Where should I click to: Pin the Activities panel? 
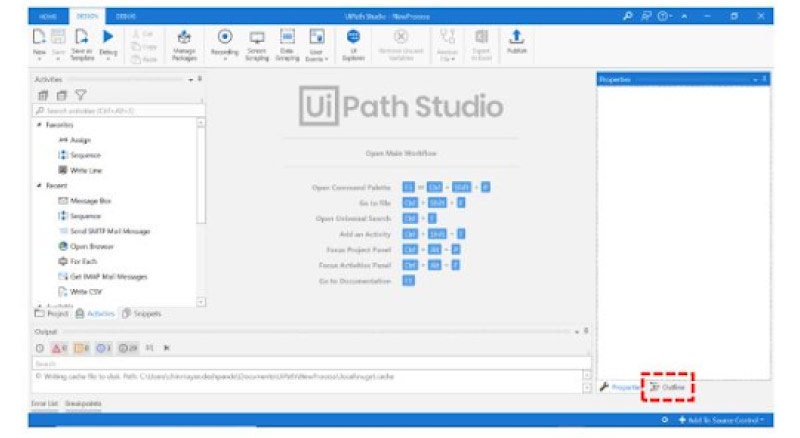(199, 79)
